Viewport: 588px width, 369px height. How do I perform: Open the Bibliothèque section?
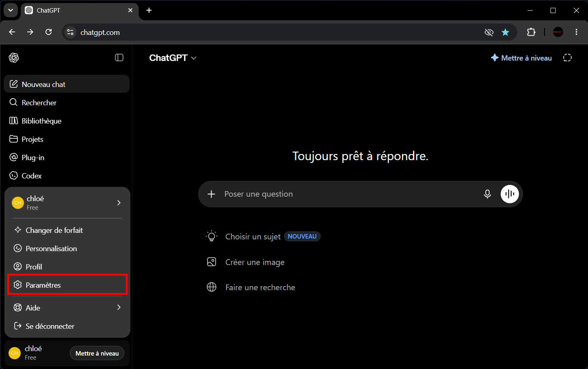(67, 121)
